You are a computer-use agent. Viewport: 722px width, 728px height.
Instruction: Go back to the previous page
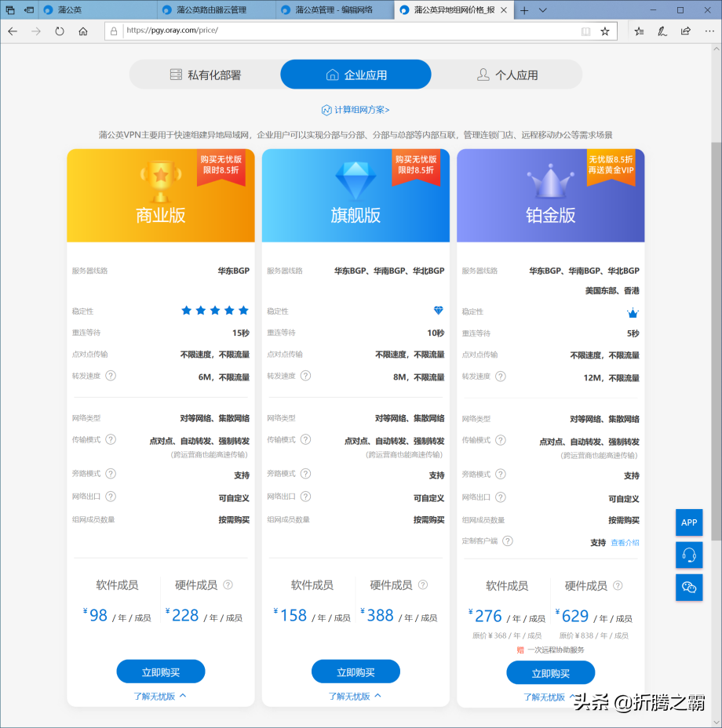click(13, 31)
